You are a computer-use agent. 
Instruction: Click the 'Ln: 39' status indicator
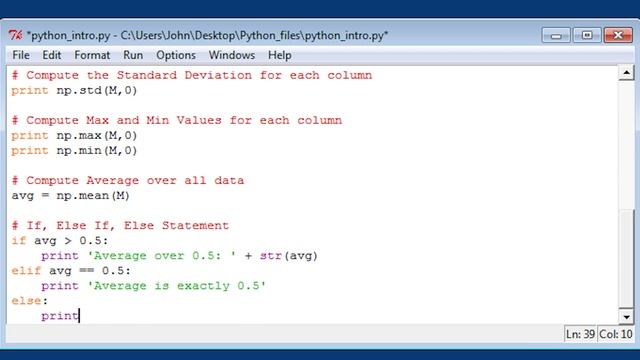coord(580,334)
